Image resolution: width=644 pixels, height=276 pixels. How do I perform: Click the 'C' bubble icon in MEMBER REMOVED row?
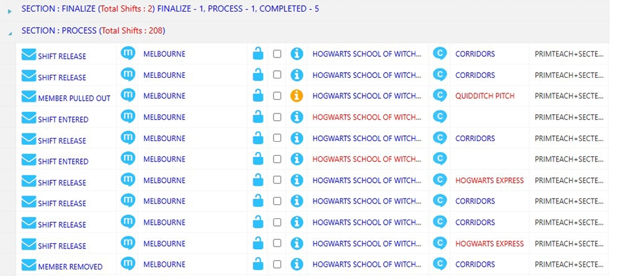(440, 264)
